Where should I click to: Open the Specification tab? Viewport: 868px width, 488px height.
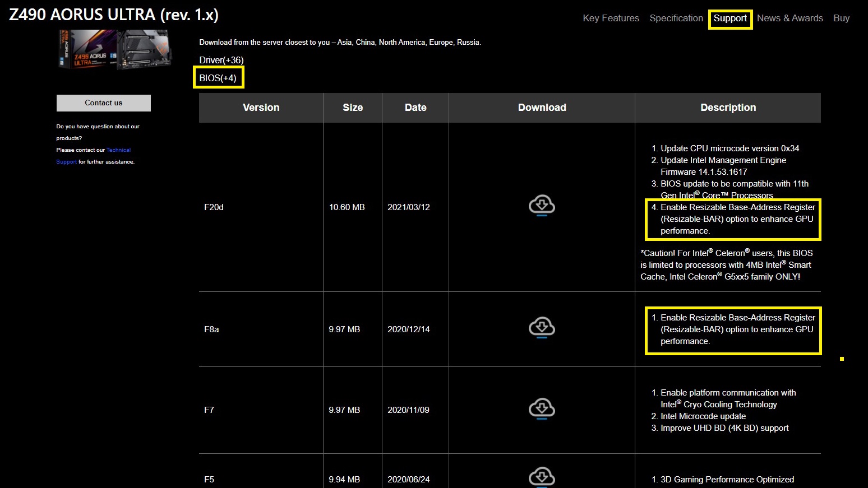coord(676,18)
